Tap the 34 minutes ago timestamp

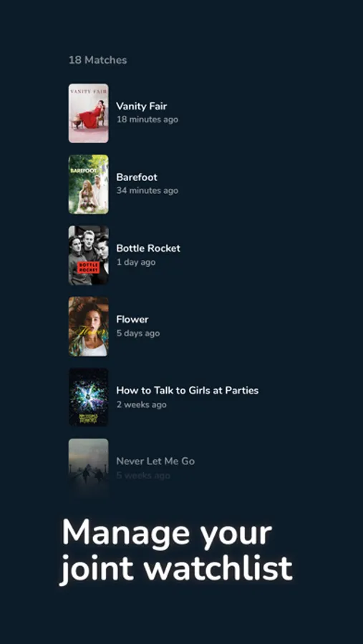(x=147, y=191)
